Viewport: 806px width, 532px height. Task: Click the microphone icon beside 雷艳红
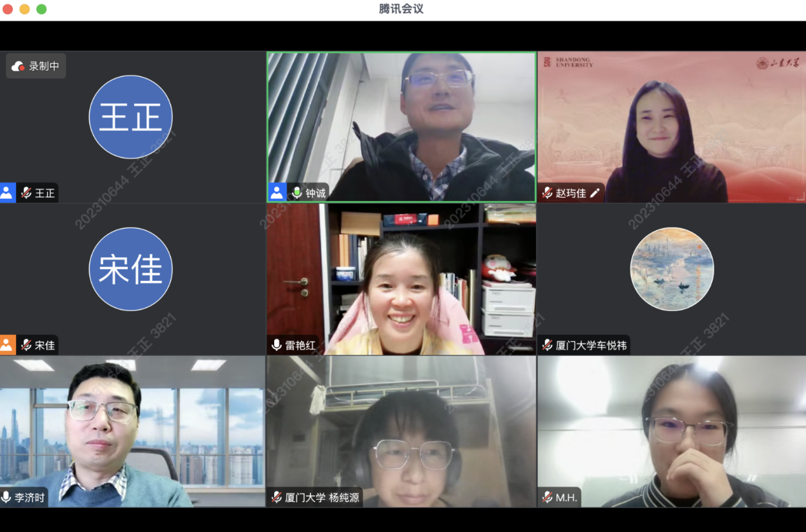pyautogui.click(x=277, y=345)
